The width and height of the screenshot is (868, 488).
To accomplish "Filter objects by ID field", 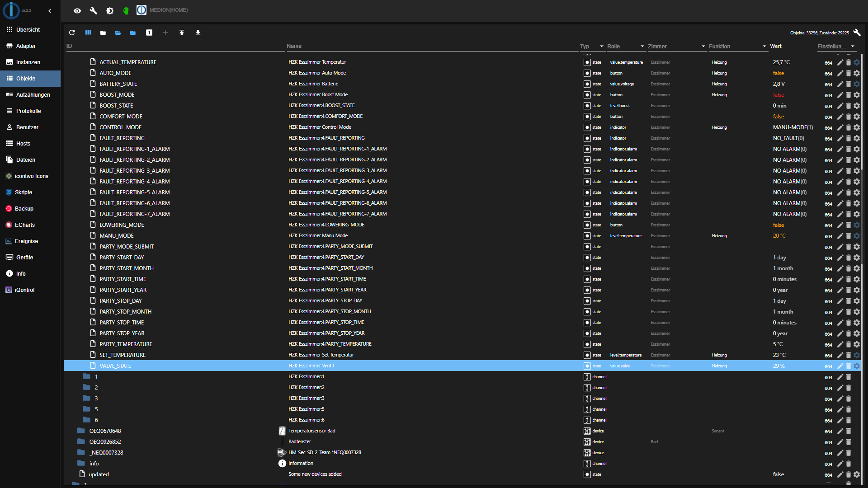I will click(x=175, y=46).
